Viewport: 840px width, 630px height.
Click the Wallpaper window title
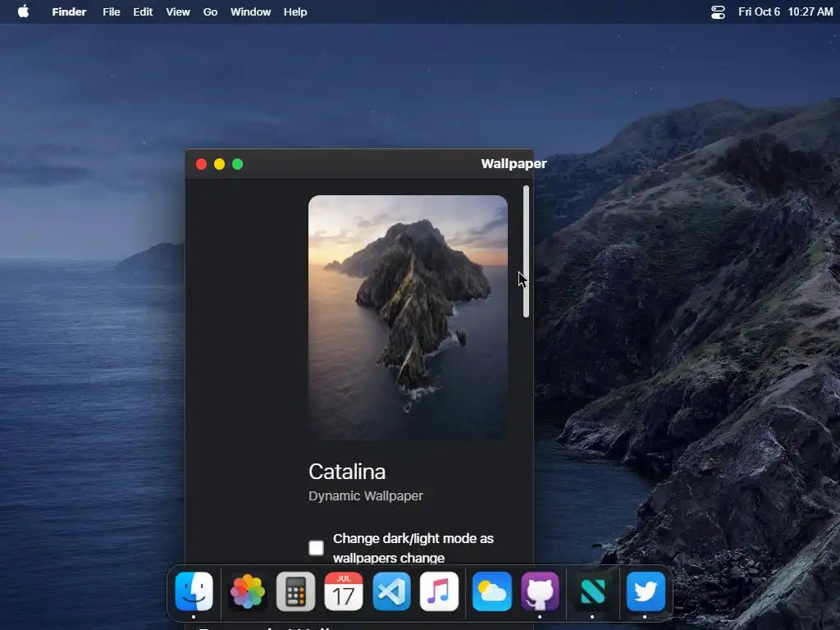click(514, 164)
